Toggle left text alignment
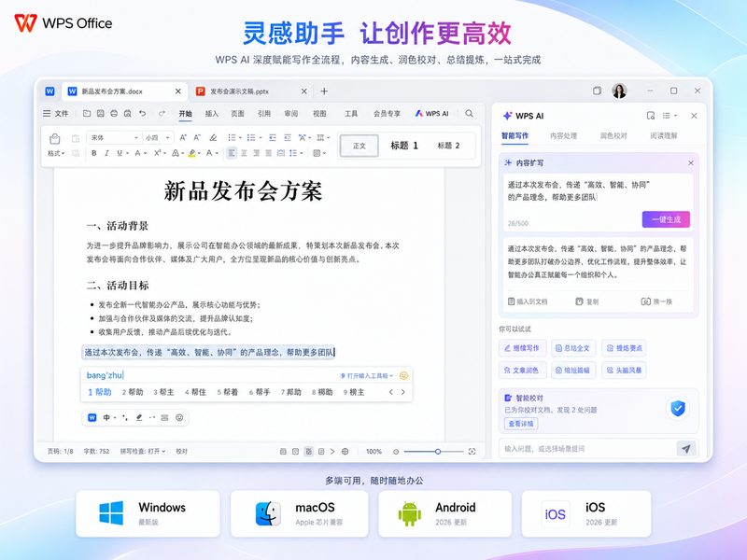Viewport: 747px width, 560px height. (x=232, y=153)
